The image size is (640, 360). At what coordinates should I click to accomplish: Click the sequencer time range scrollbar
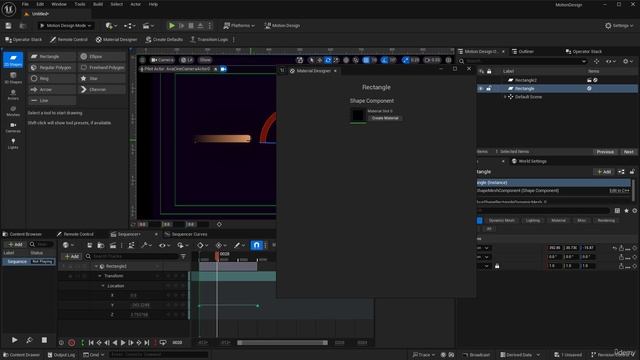click(282, 343)
